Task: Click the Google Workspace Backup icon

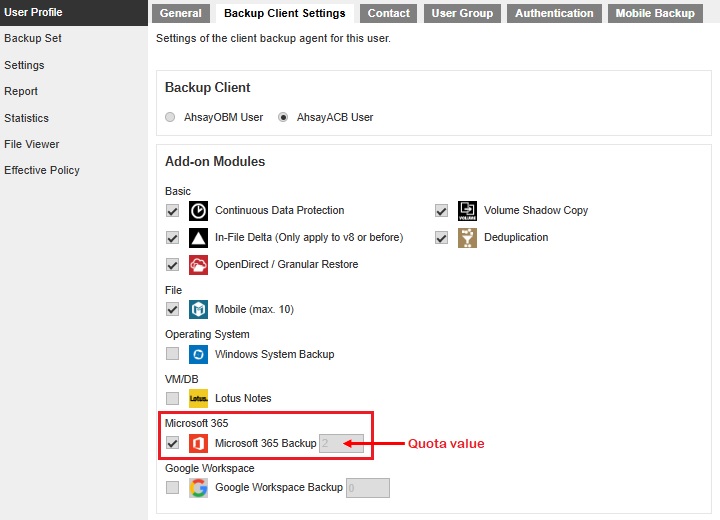Action: tap(199, 487)
